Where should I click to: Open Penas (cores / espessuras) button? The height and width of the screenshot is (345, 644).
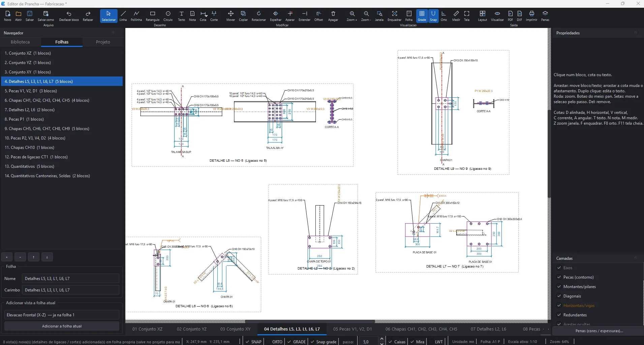pyautogui.click(x=599, y=331)
